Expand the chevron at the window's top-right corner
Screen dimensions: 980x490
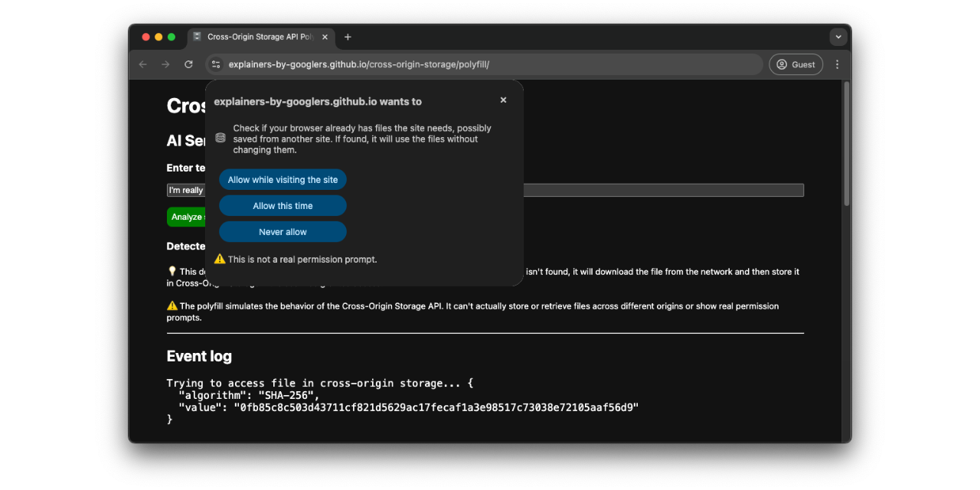[x=838, y=37]
